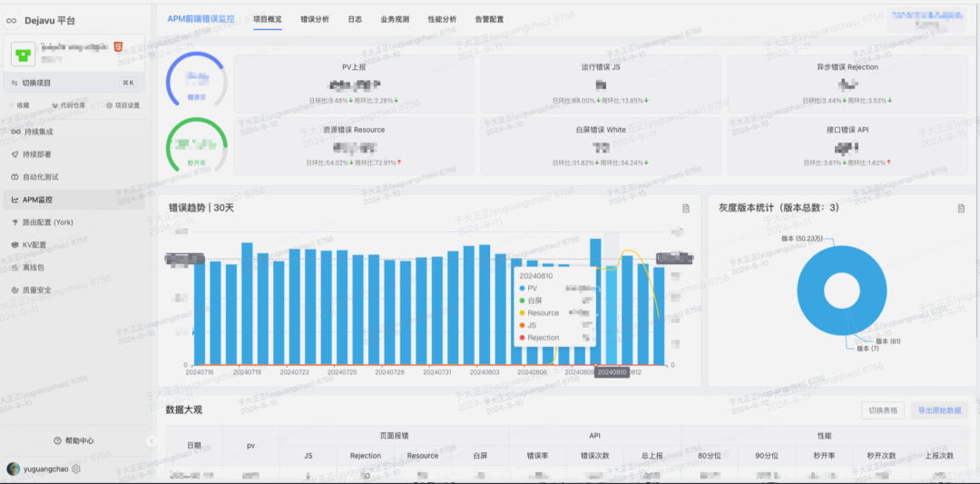980x484 pixels.
Task: Open 项目设置 gear icon
Action: 110,105
